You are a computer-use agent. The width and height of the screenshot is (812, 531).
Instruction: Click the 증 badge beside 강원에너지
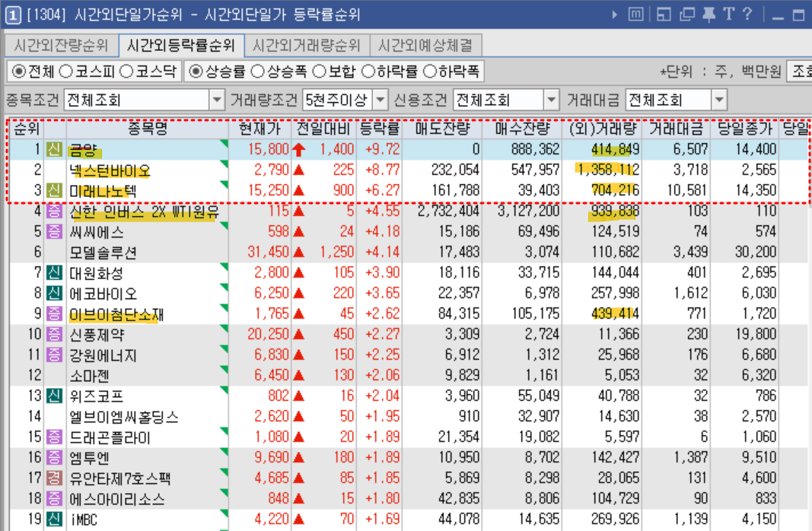(54, 355)
